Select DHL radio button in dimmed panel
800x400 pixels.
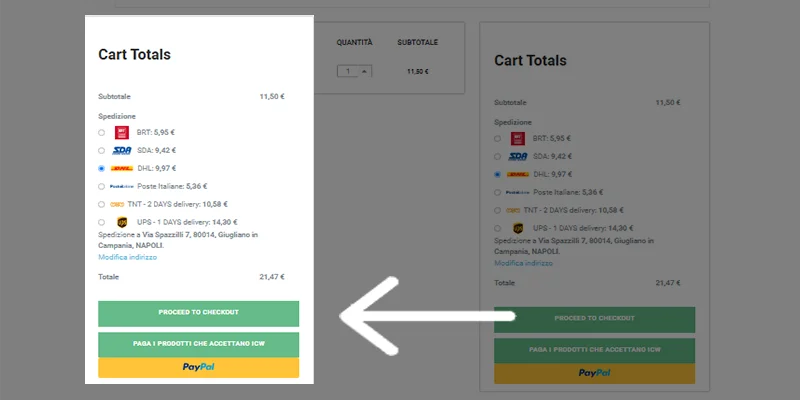[498, 174]
